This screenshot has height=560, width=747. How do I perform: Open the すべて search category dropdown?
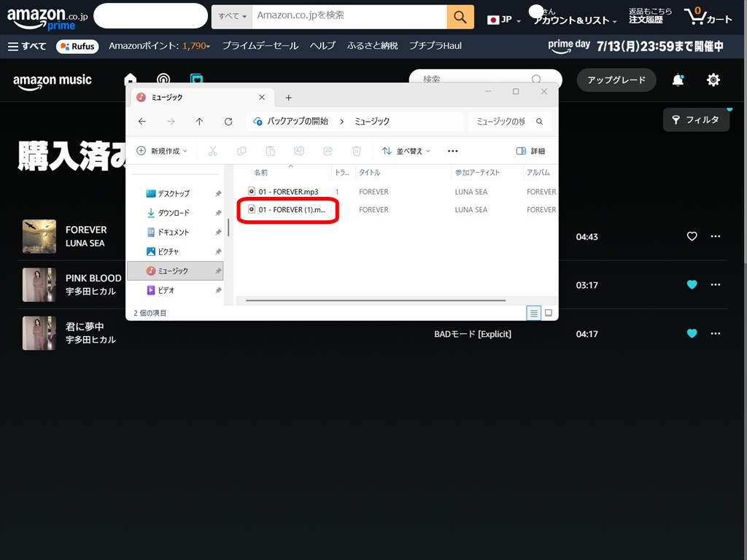click(232, 17)
